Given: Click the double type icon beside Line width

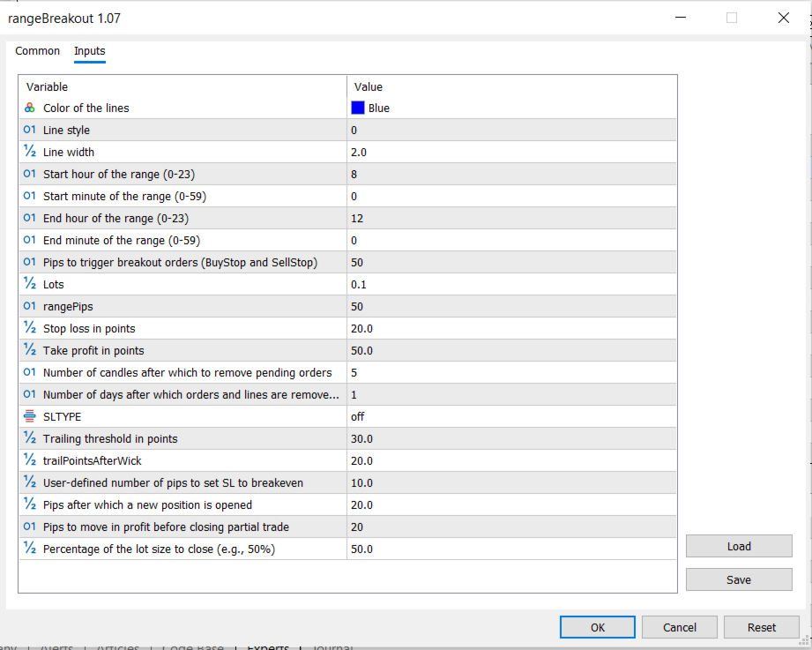Looking at the screenshot, I should tap(29, 151).
